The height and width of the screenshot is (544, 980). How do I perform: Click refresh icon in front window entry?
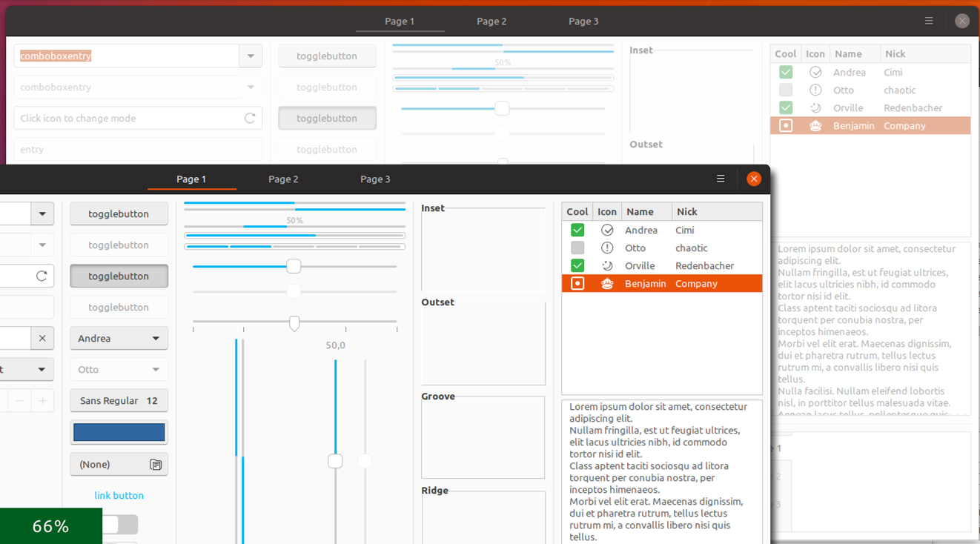(x=42, y=276)
